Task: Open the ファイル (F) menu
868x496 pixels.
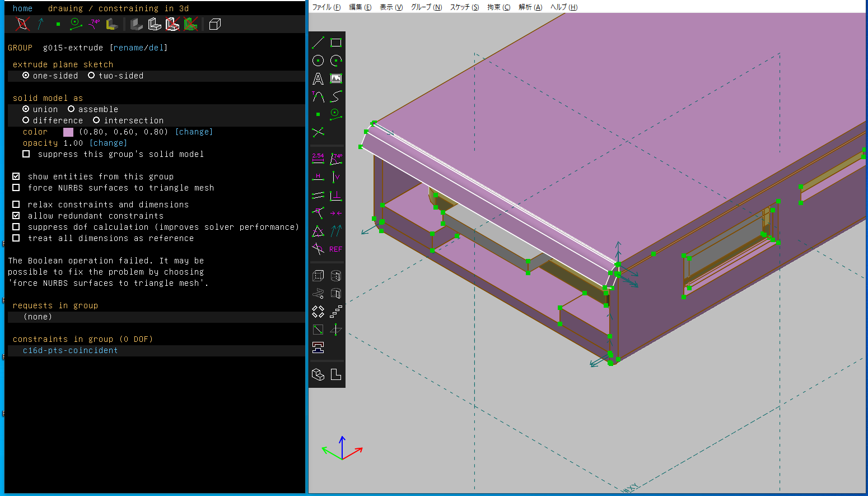Action: pyautogui.click(x=326, y=7)
